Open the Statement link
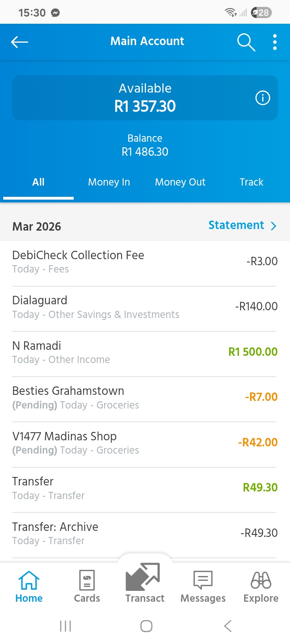The height and width of the screenshot is (644, 290). point(236,225)
